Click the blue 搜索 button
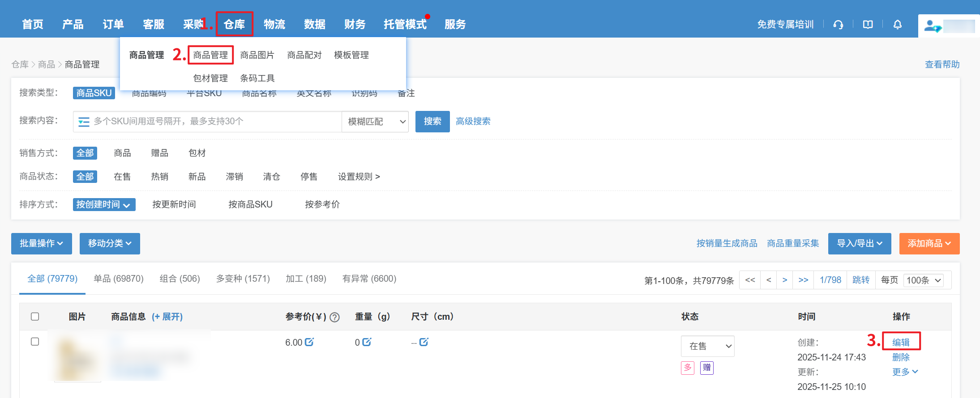This screenshot has height=398, width=980. (432, 122)
